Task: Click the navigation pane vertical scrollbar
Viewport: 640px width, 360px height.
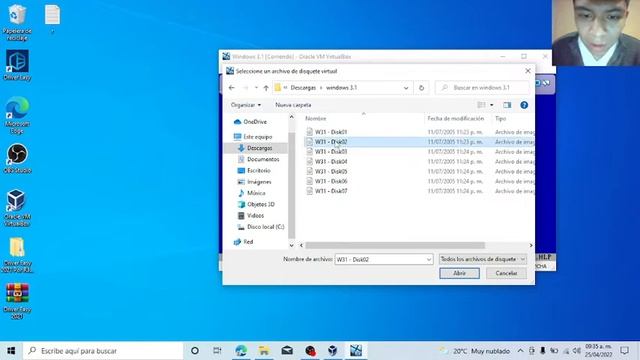Action: click(x=291, y=186)
